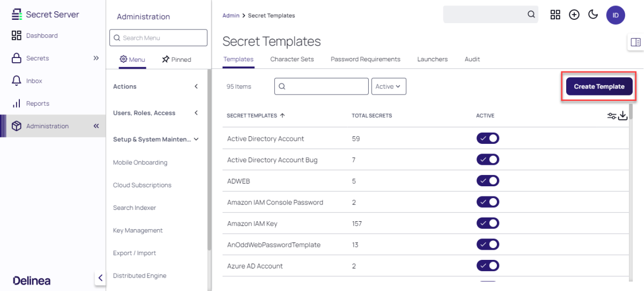Open column filter settings icon
Screen dimensions: 644x291
click(x=612, y=115)
